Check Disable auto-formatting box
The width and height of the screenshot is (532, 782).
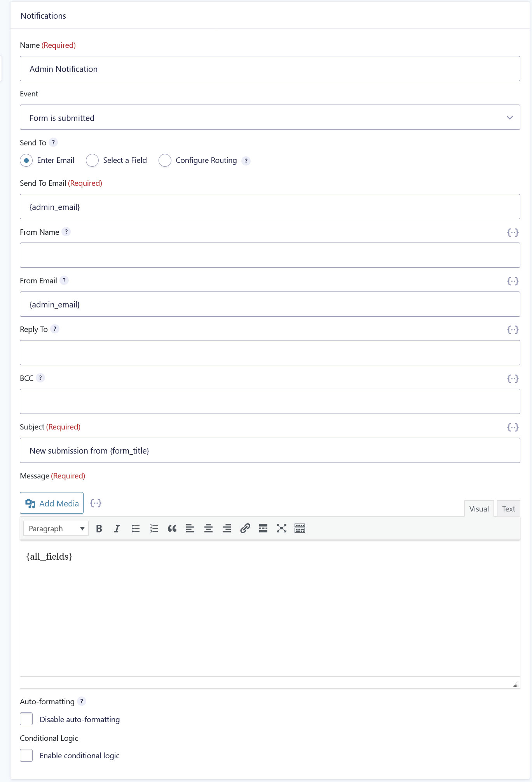pyautogui.click(x=26, y=719)
